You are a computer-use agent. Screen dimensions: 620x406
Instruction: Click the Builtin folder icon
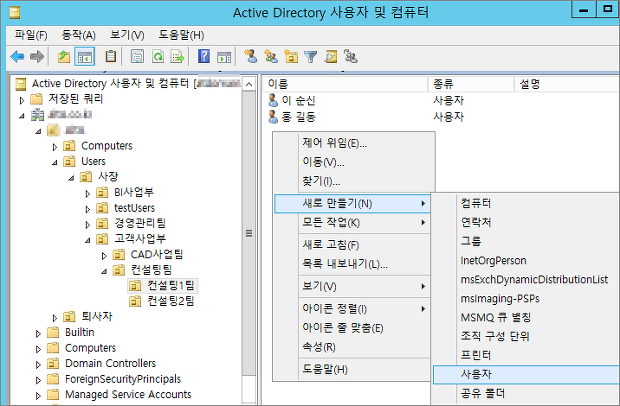[53, 332]
